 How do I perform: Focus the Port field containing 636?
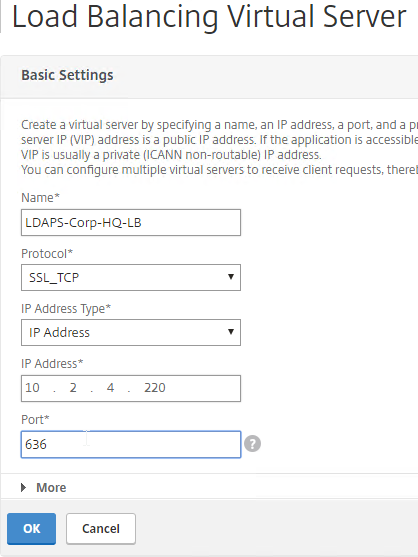(x=131, y=444)
